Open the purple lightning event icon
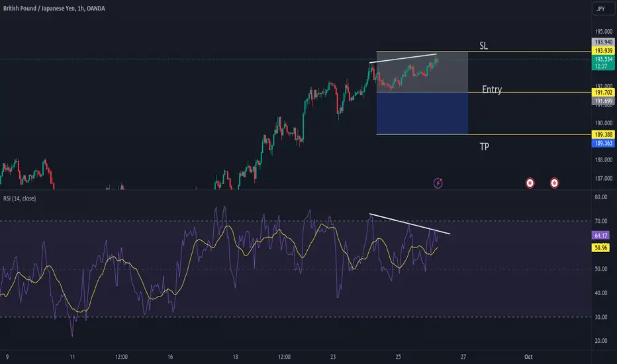The height and width of the screenshot is (364, 617). 438,183
